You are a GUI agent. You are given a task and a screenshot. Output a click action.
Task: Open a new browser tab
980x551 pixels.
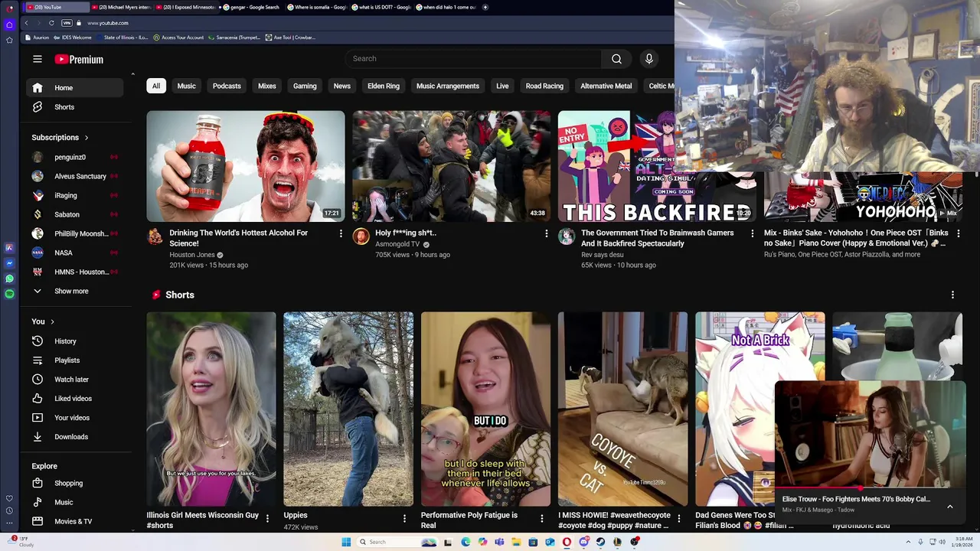[x=485, y=7]
